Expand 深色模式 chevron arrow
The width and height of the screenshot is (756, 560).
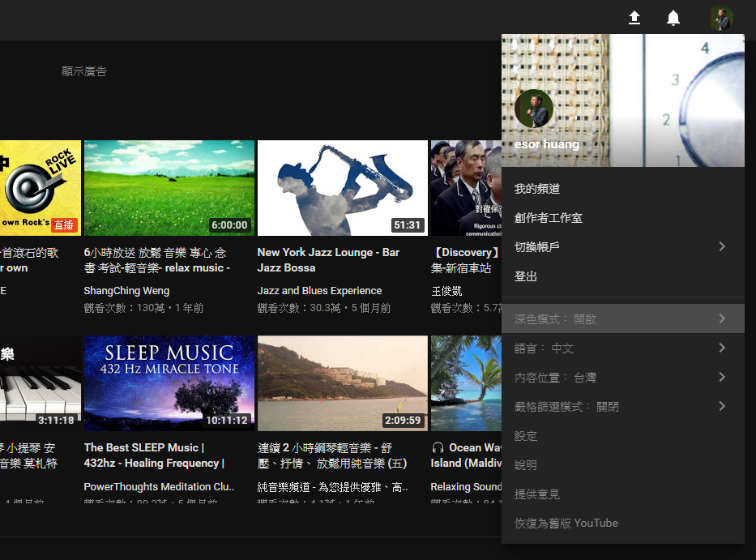pos(722,318)
